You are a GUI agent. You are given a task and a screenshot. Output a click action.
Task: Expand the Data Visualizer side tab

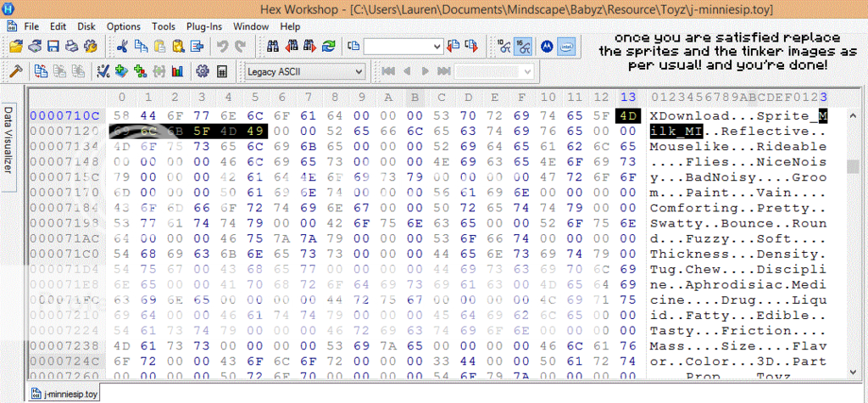[8, 146]
